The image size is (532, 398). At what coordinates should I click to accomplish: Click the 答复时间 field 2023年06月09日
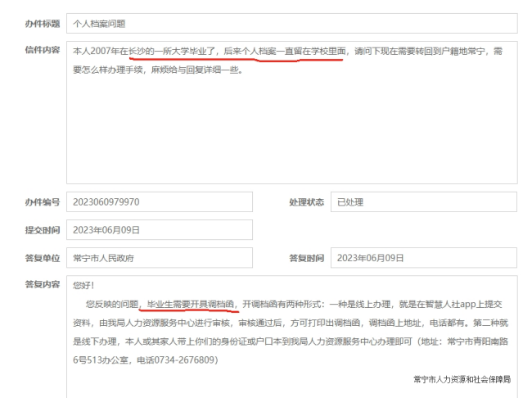(424, 258)
